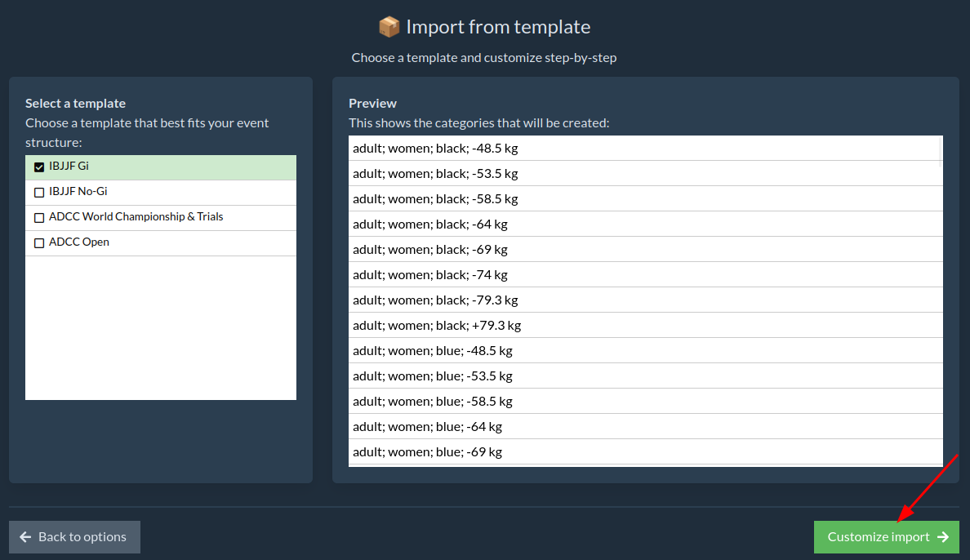Click preview entry adult women blue -48.5 kg
Image resolution: width=970 pixels, height=560 pixels.
(x=433, y=351)
